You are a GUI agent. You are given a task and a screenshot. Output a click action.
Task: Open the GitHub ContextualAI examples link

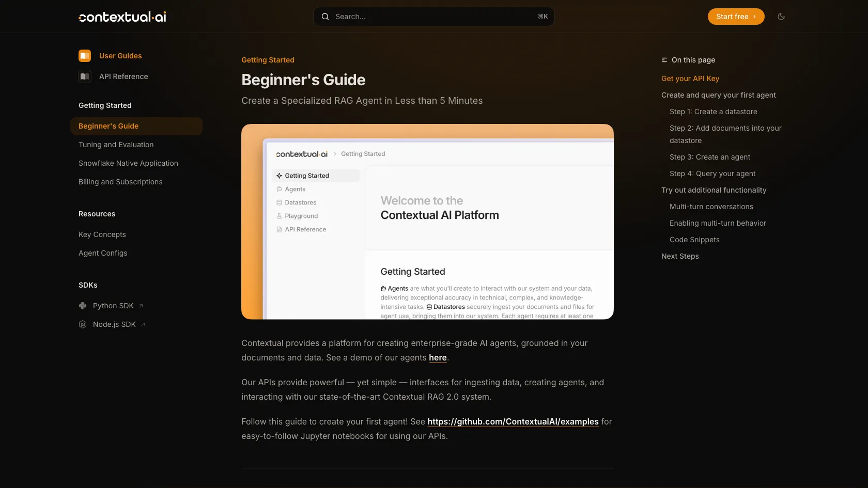513,421
